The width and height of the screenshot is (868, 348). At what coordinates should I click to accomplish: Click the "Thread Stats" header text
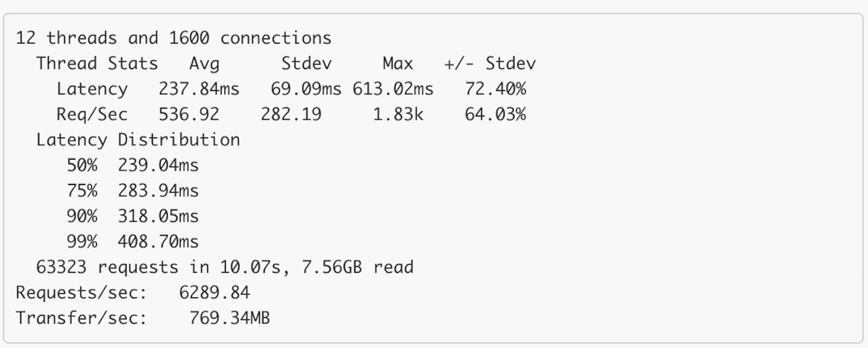tap(97, 64)
